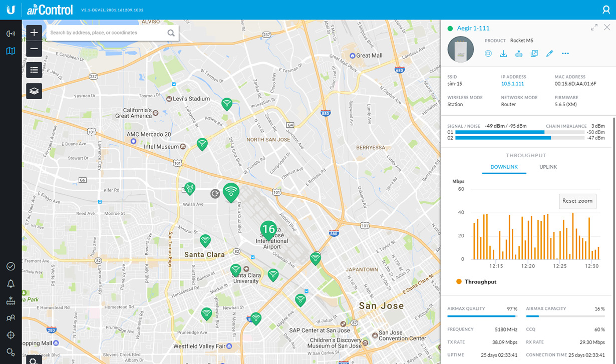The height and width of the screenshot is (364, 616).
Task: Click wifi marker near Intel Museum
Action: 202,144
